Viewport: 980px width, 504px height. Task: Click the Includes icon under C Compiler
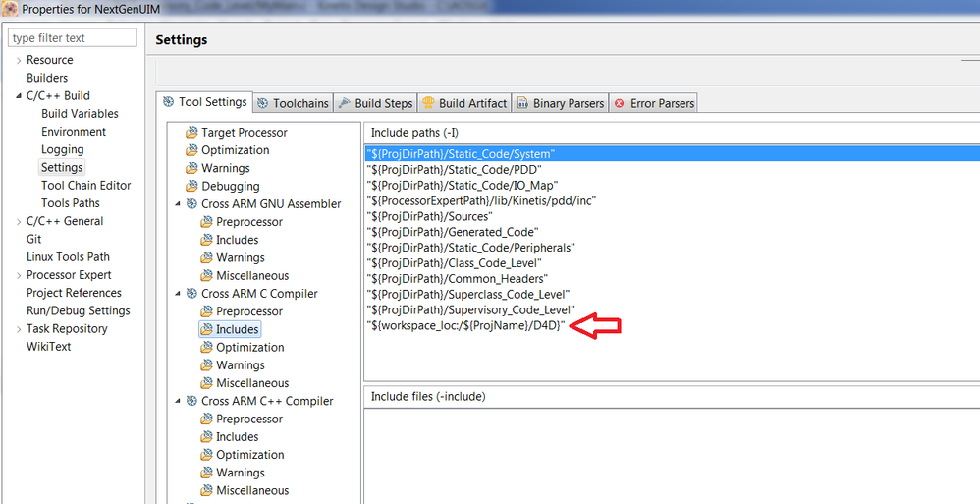tap(207, 329)
